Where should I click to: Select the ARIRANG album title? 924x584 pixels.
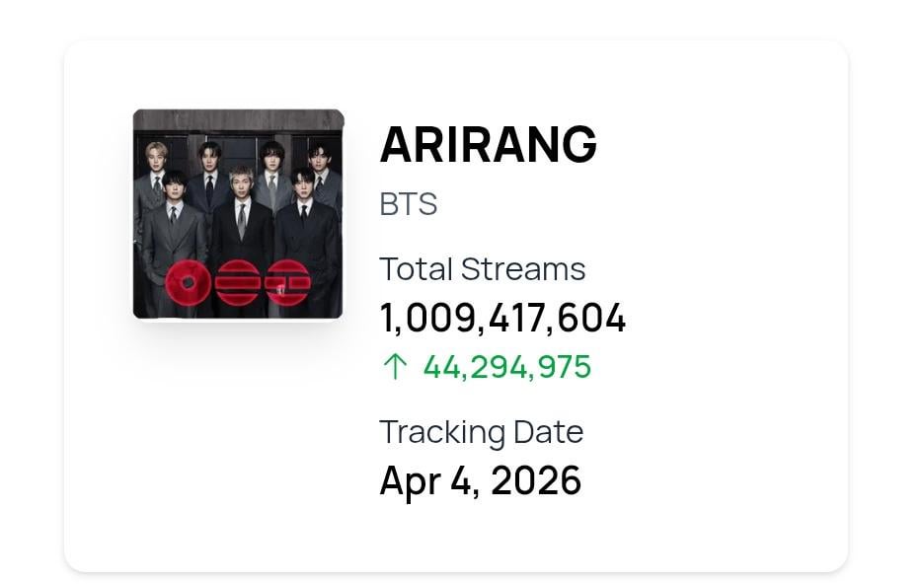(x=488, y=145)
